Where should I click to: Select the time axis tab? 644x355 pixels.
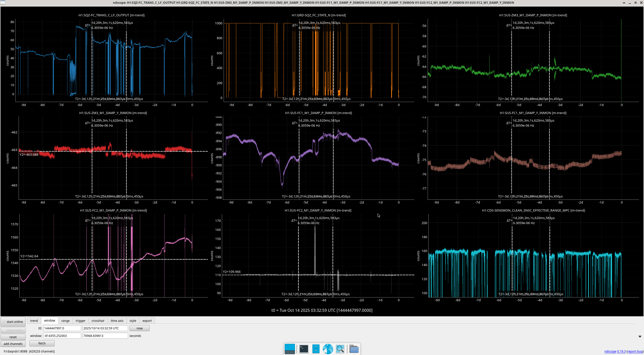[x=117, y=321]
